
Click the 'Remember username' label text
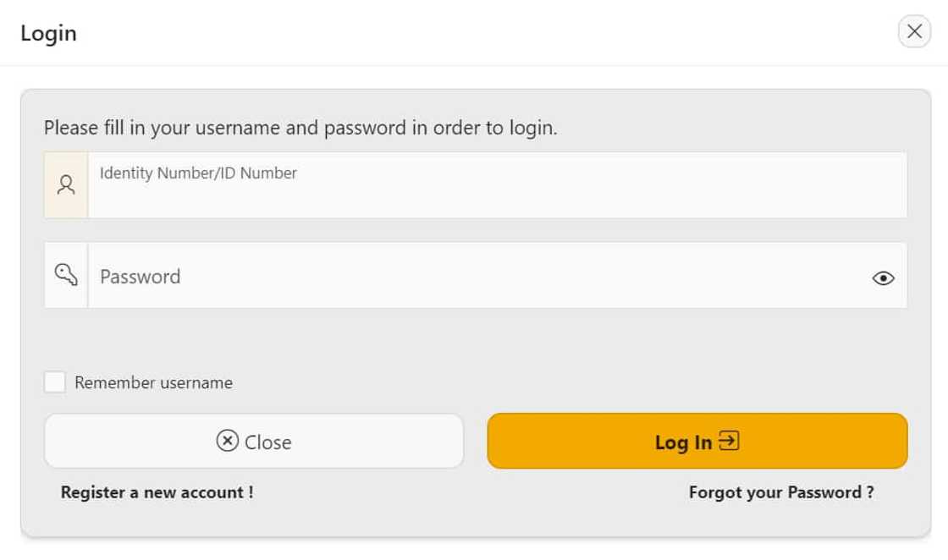pyautogui.click(x=153, y=382)
